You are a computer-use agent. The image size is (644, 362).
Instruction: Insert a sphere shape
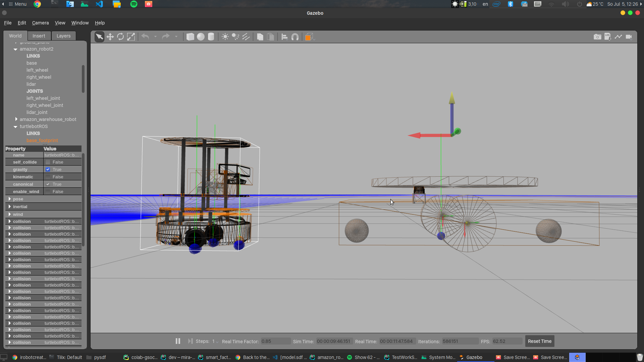pyautogui.click(x=201, y=37)
